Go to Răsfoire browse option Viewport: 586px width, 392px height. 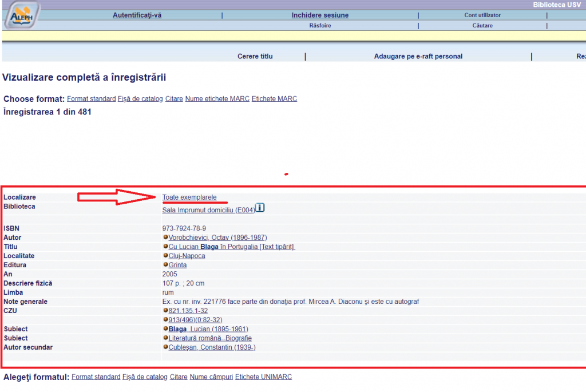[x=320, y=26]
